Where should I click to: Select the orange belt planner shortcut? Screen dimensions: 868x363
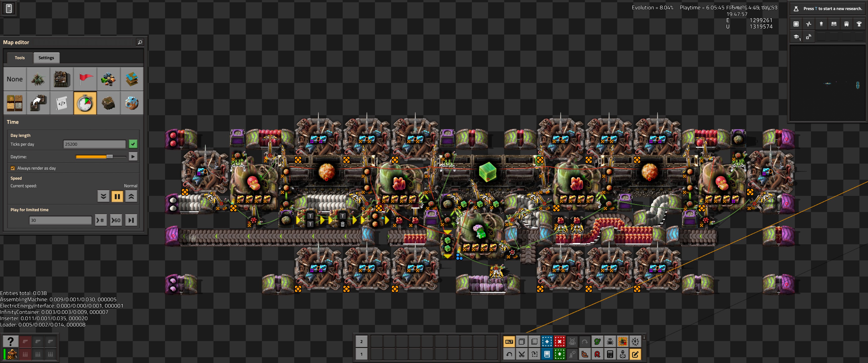click(585, 354)
